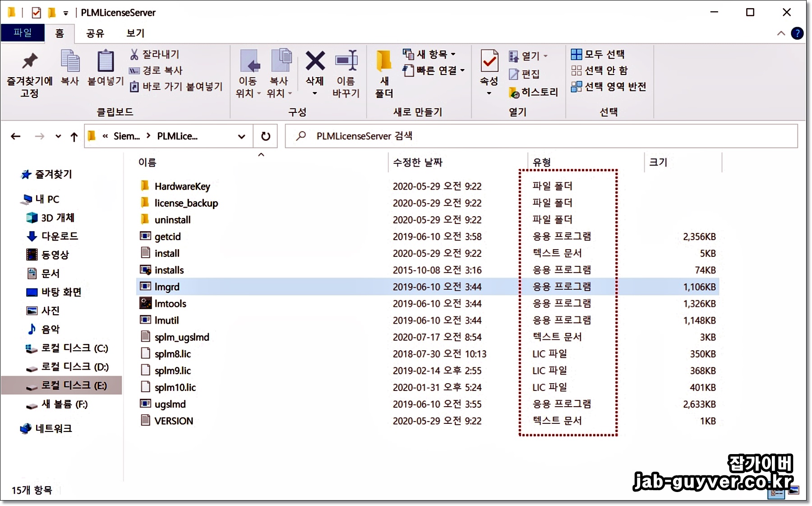Open the 파일 (File) tab

click(x=23, y=32)
